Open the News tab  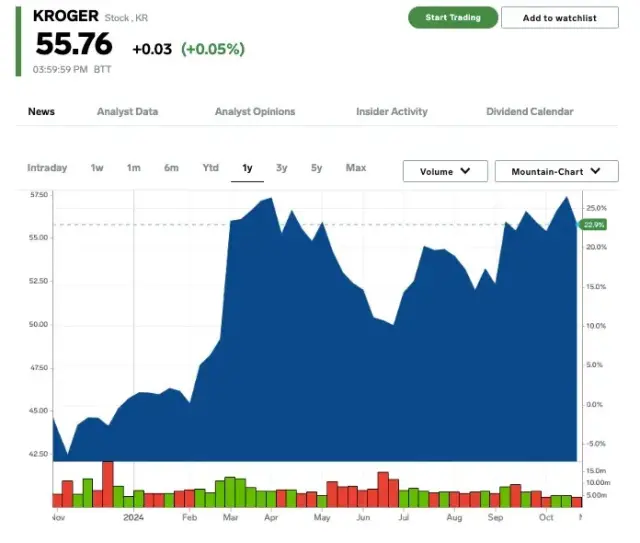41,112
